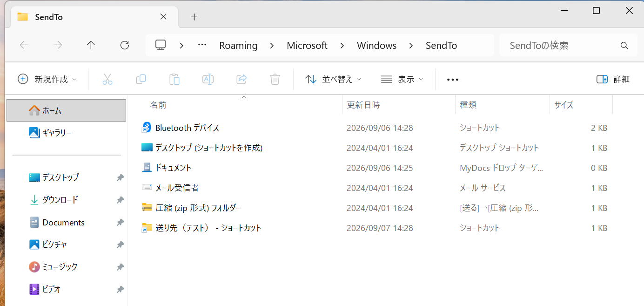
Task: Sort by the 名前 column header
Action: pos(158,105)
